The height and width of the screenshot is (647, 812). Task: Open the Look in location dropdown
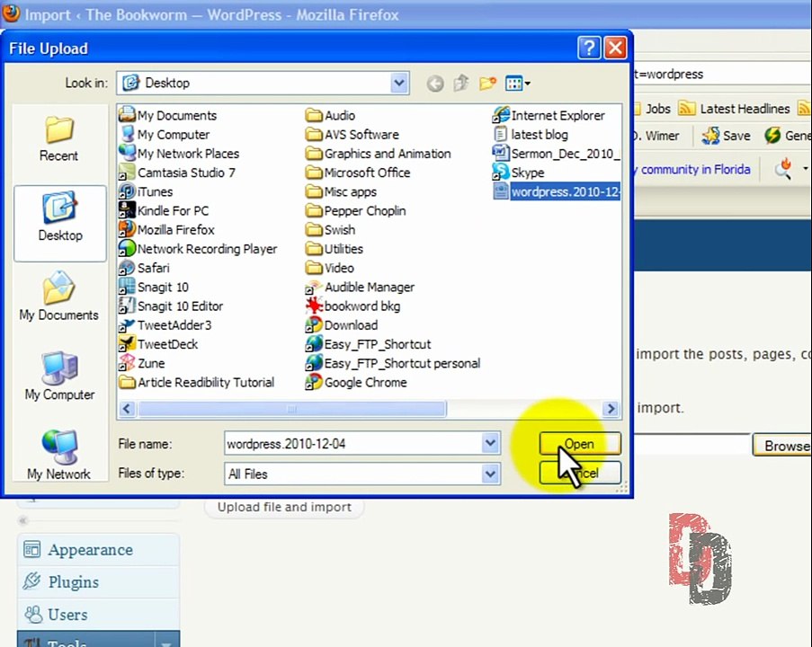(398, 83)
